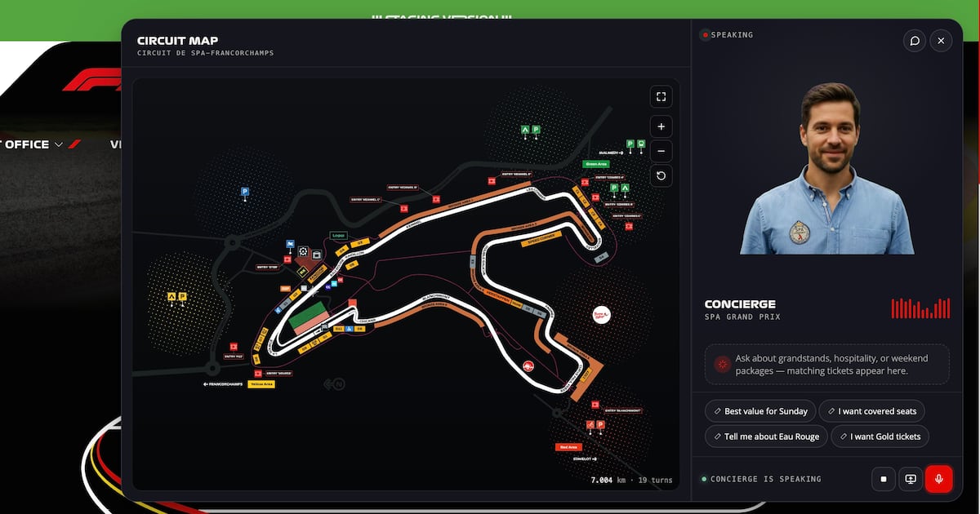Select the Green Area label on the map
The image size is (980, 514).
595,164
